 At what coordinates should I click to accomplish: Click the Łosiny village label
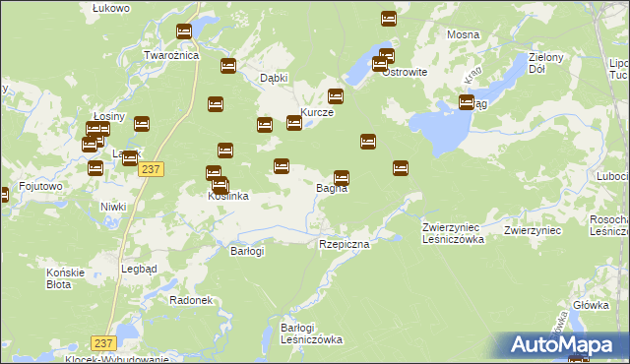pos(109,116)
